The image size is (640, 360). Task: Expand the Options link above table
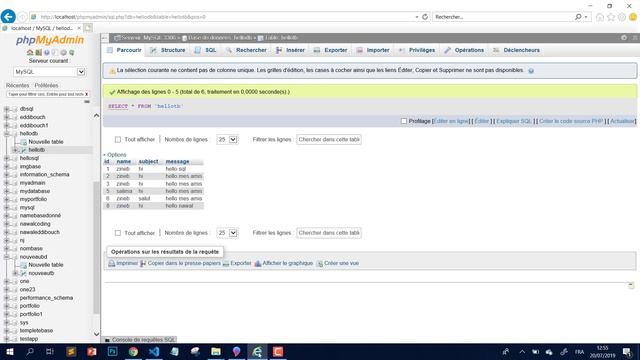tap(115, 155)
